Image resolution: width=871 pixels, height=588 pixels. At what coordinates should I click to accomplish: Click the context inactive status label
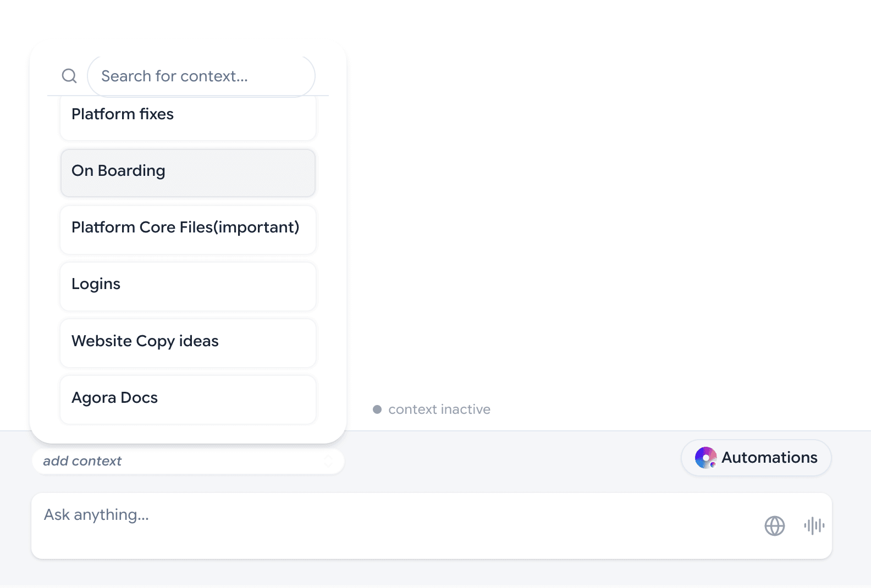439,409
